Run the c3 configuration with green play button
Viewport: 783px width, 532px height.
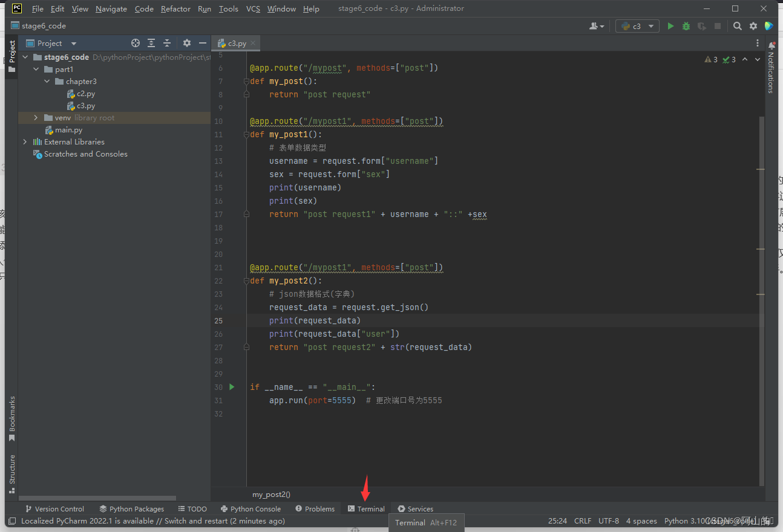point(670,26)
